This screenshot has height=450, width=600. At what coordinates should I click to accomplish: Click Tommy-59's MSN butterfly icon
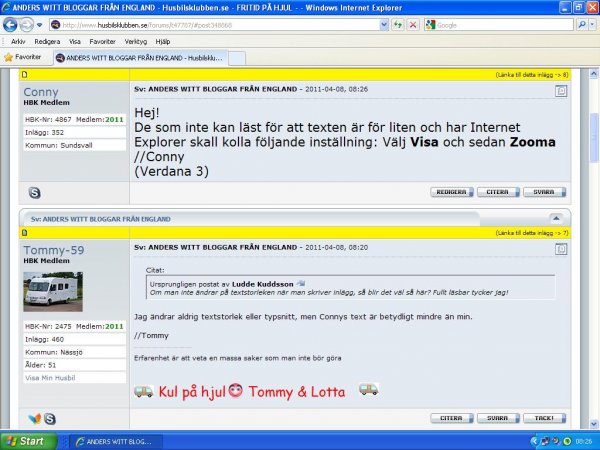(35, 418)
